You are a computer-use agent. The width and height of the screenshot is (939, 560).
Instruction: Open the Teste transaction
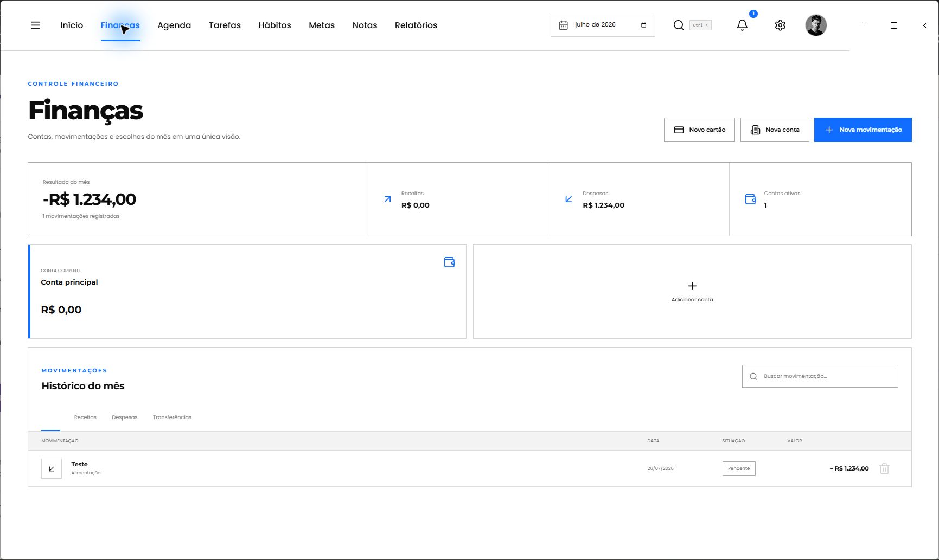[470, 468]
